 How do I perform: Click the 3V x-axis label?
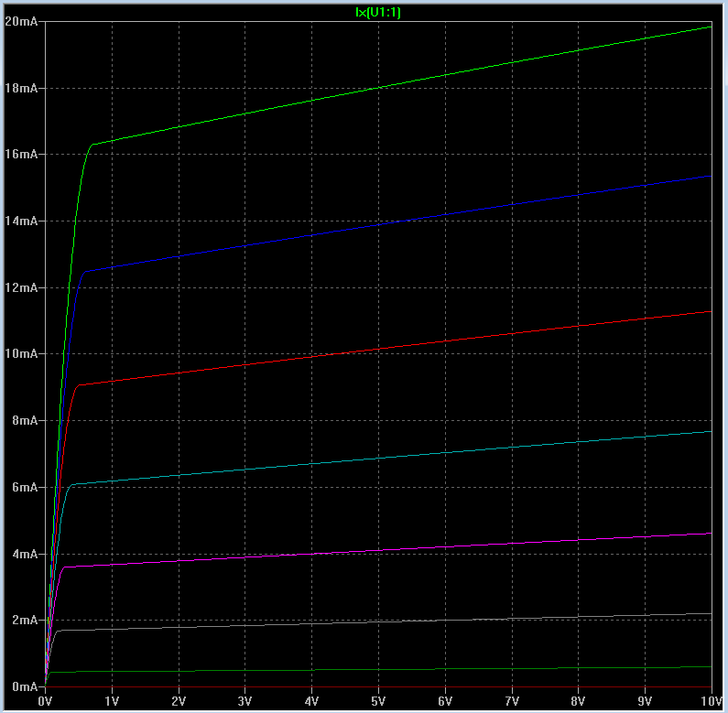pos(244,701)
